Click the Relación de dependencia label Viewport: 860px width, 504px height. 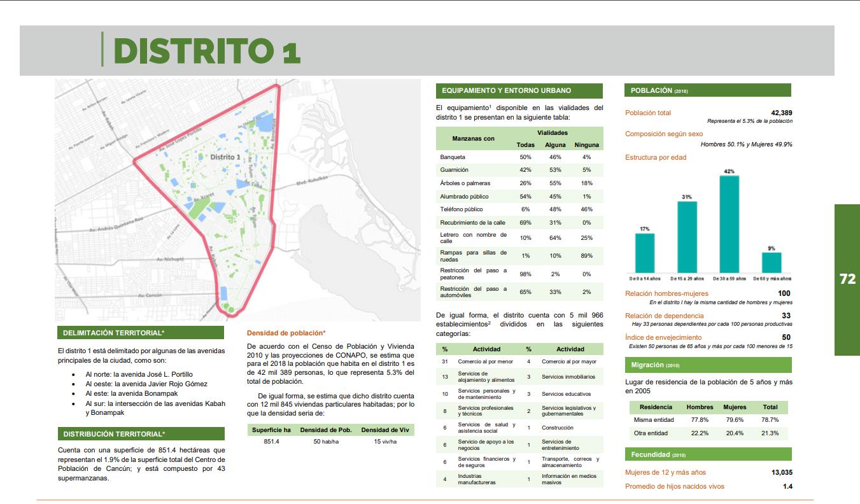click(665, 316)
